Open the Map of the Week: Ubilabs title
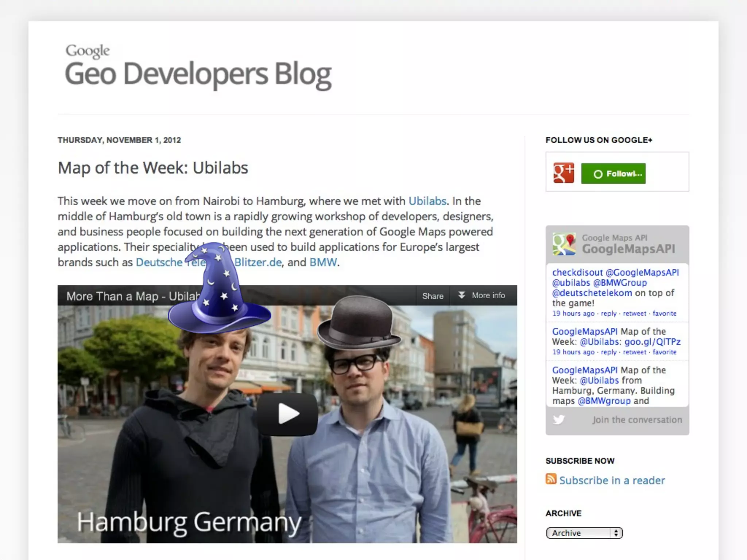The width and height of the screenshot is (747, 560). [x=153, y=168]
